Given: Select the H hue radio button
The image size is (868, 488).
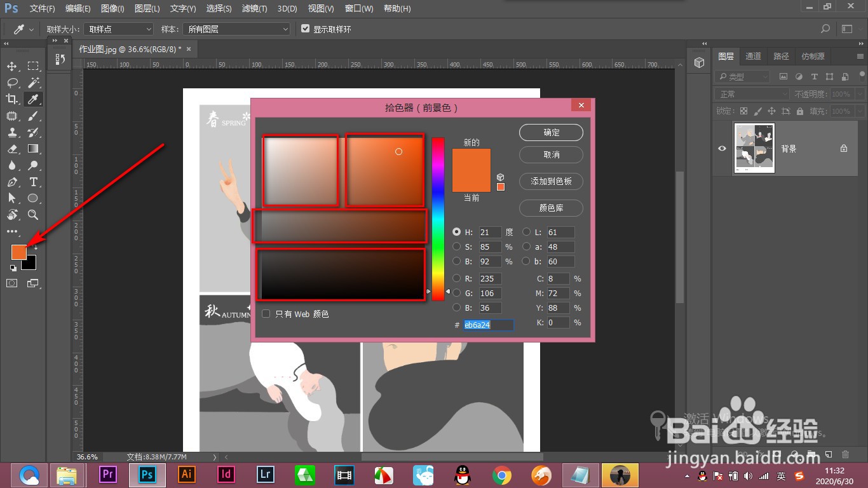Looking at the screenshot, I should click(x=456, y=232).
